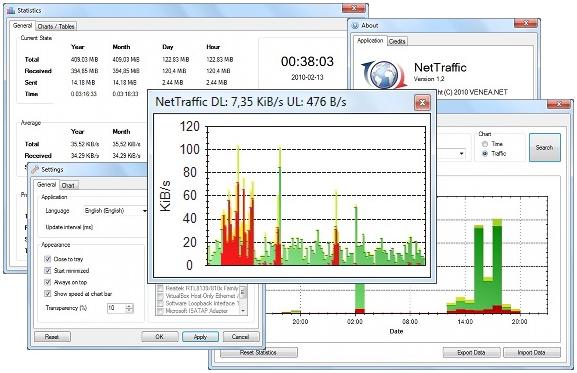The width and height of the screenshot is (577, 373).
Task: Click the NetTraffic globe logo icon
Action: pos(383,75)
